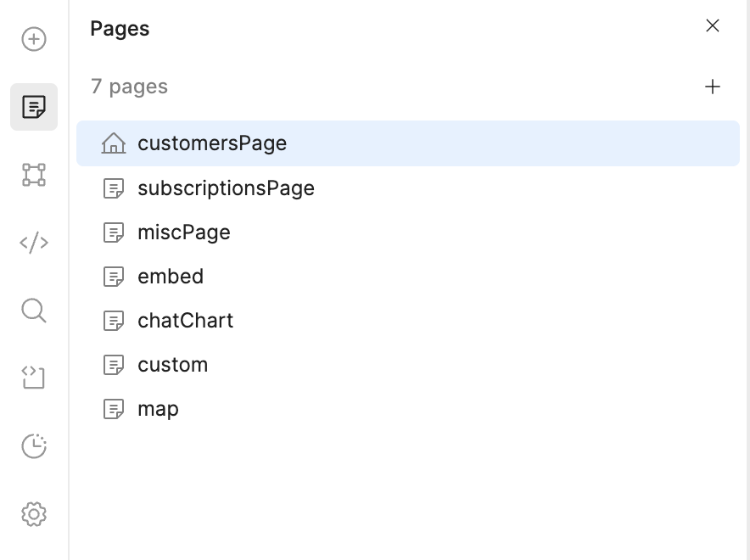
Task: Close the Pages panel
Action: 713,25
